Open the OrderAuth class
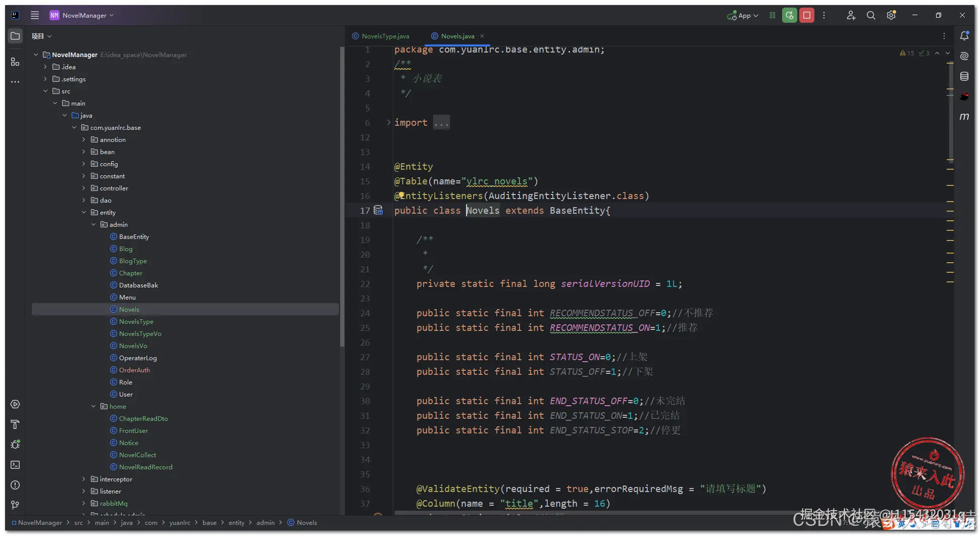 tap(134, 370)
